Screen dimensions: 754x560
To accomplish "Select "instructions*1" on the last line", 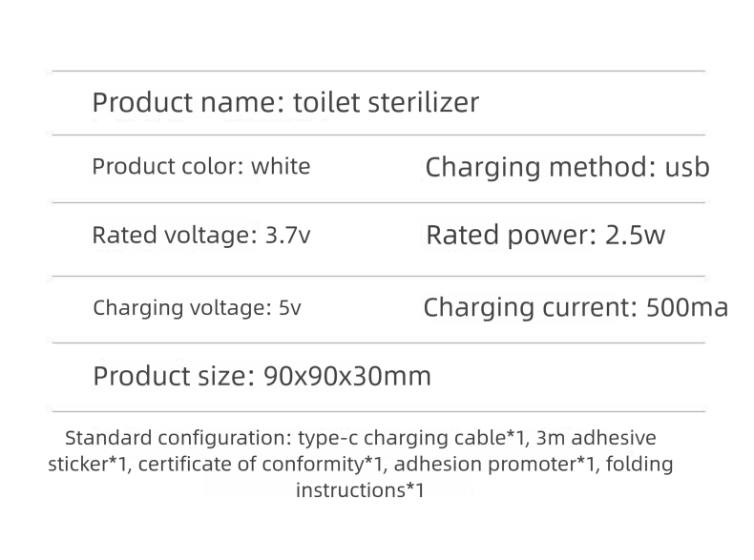I will tap(360, 491).
